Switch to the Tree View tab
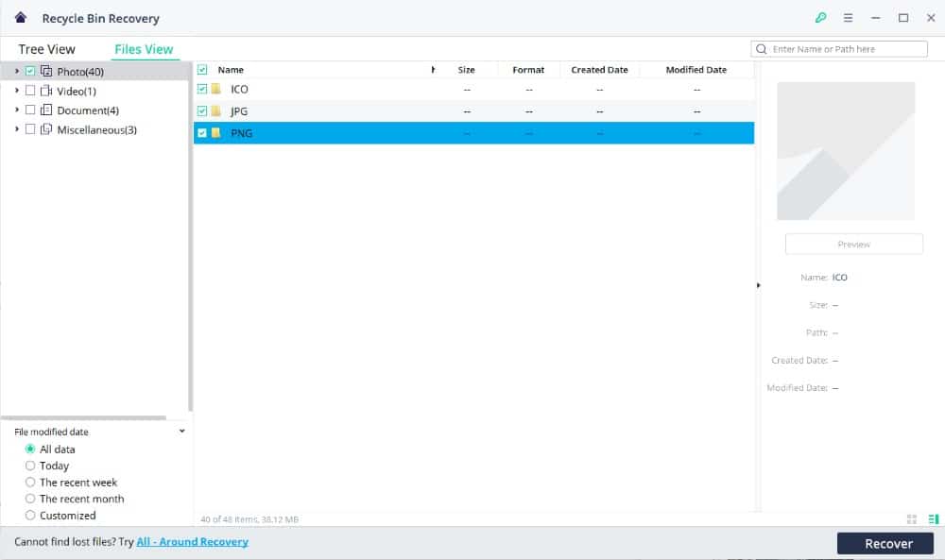 pos(46,49)
